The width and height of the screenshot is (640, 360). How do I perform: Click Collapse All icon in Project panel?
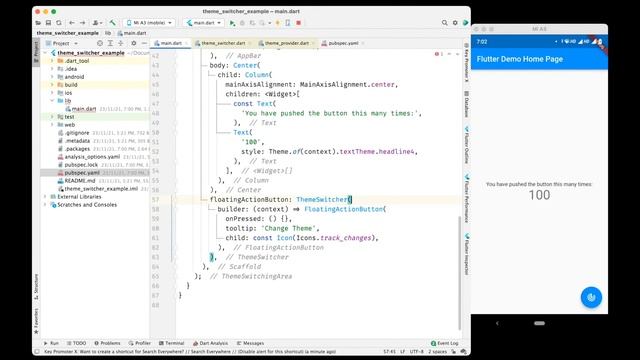coord(120,43)
